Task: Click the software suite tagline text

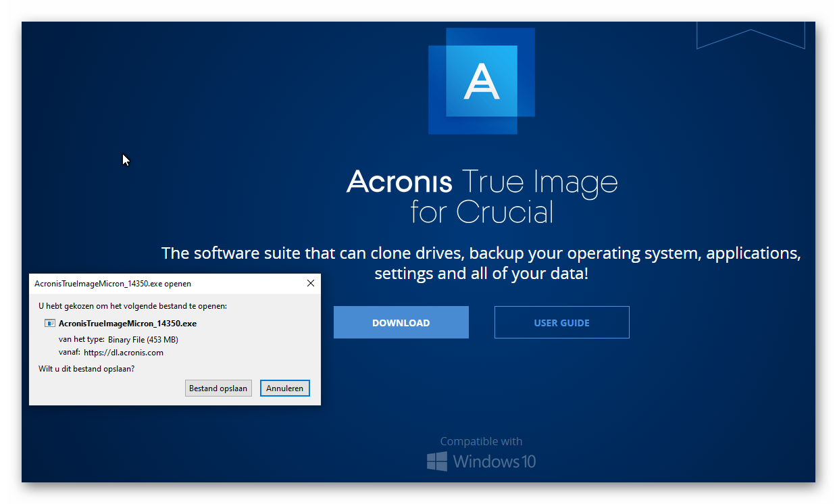Action: click(x=481, y=263)
